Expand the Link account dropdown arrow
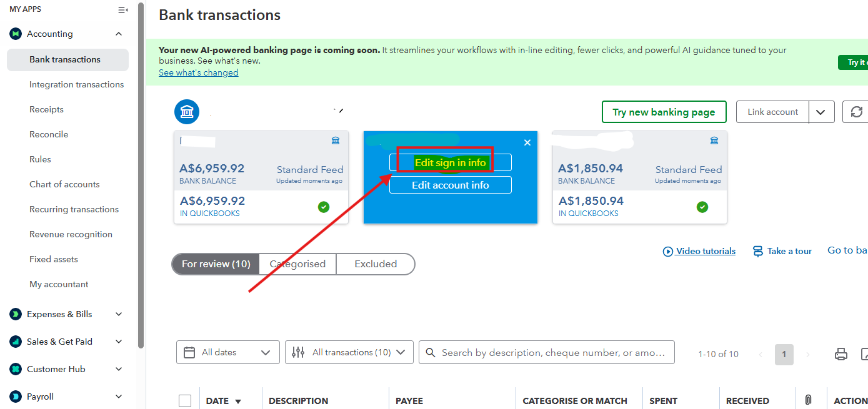The width and height of the screenshot is (868, 409). (x=821, y=112)
